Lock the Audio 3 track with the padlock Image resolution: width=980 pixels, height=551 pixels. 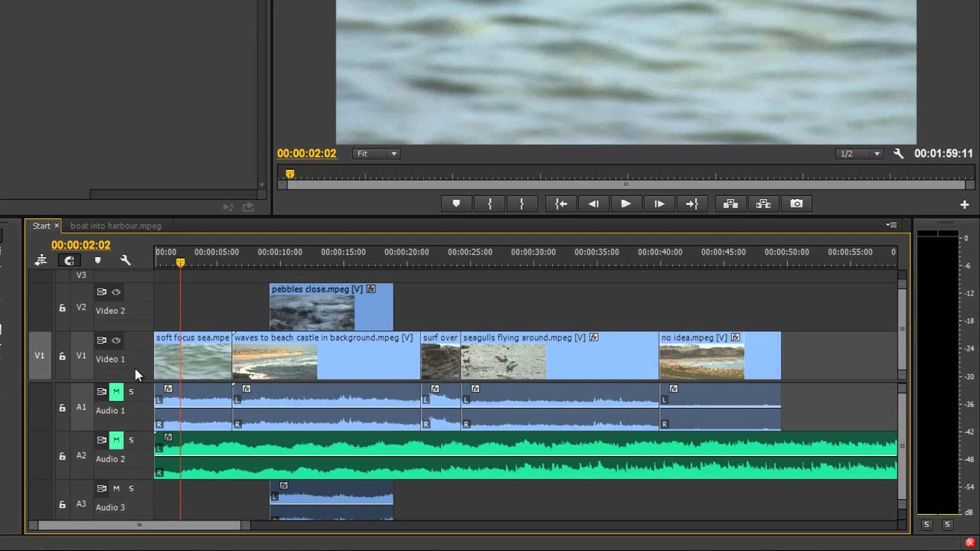click(62, 504)
